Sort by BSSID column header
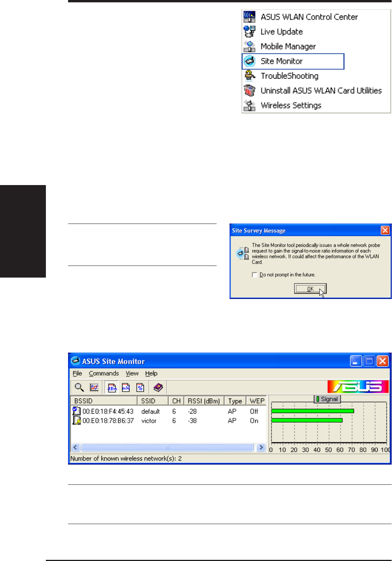 pyautogui.click(x=104, y=401)
